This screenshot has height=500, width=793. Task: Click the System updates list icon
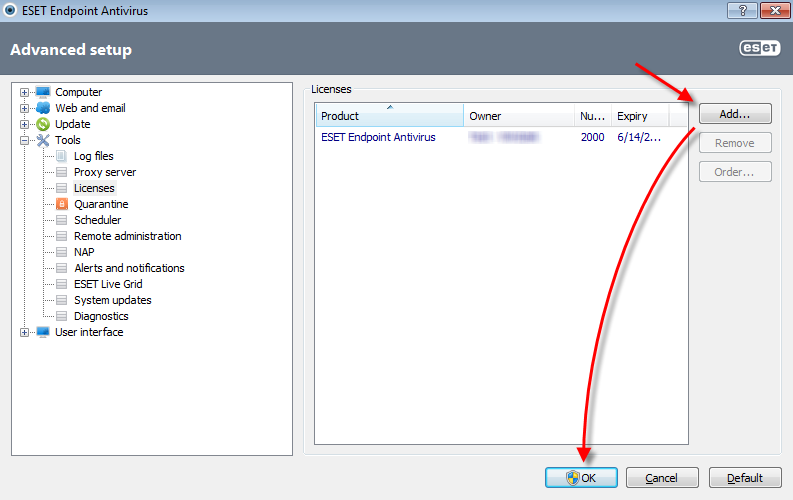click(x=61, y=300)
